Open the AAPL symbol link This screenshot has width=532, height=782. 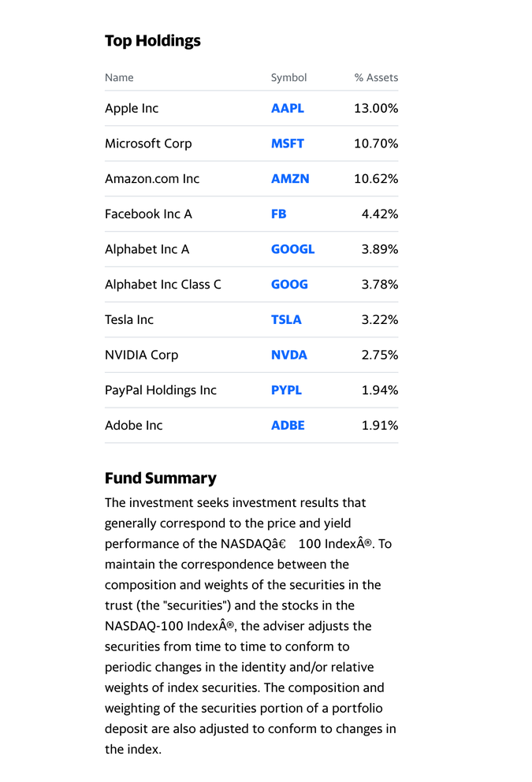pos(287,109)
